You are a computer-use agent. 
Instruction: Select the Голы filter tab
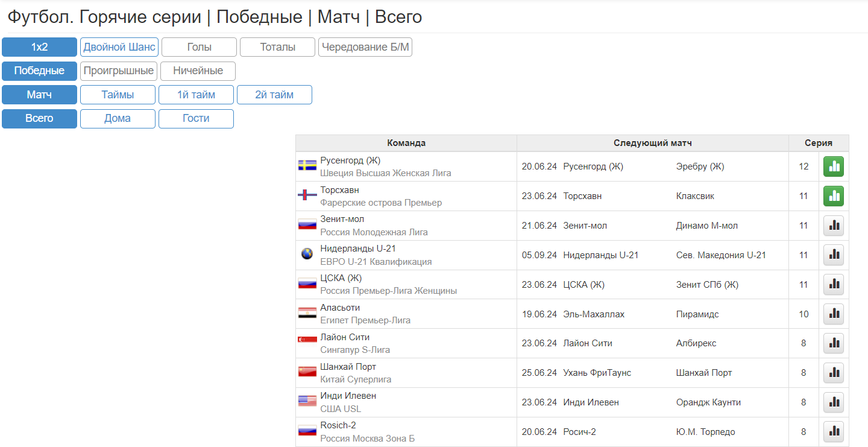pos(199,47)
